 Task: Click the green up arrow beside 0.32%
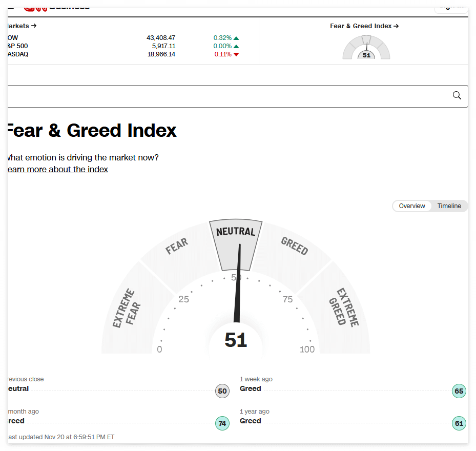pyautogui.click(x=237, y=38)
